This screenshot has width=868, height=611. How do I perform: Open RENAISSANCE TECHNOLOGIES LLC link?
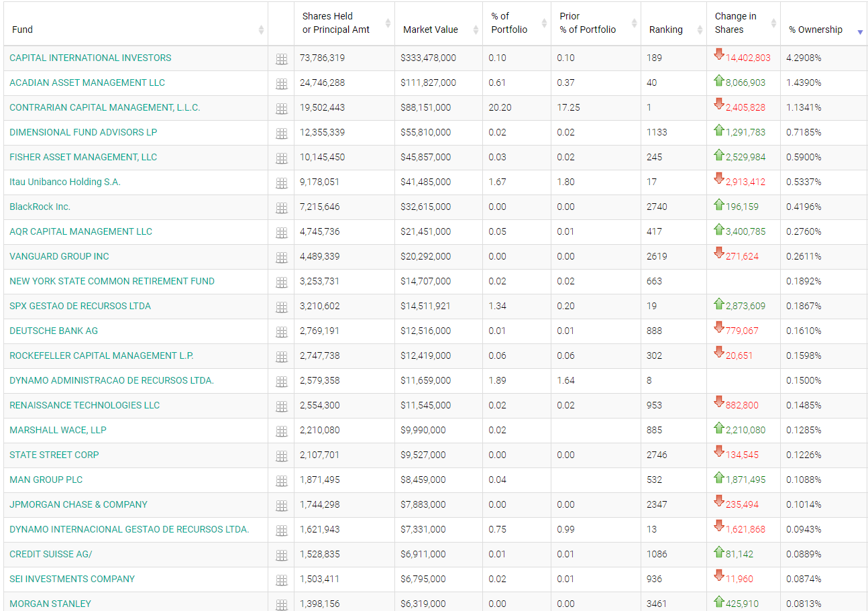pyautogui.click(x=85, y=405)
